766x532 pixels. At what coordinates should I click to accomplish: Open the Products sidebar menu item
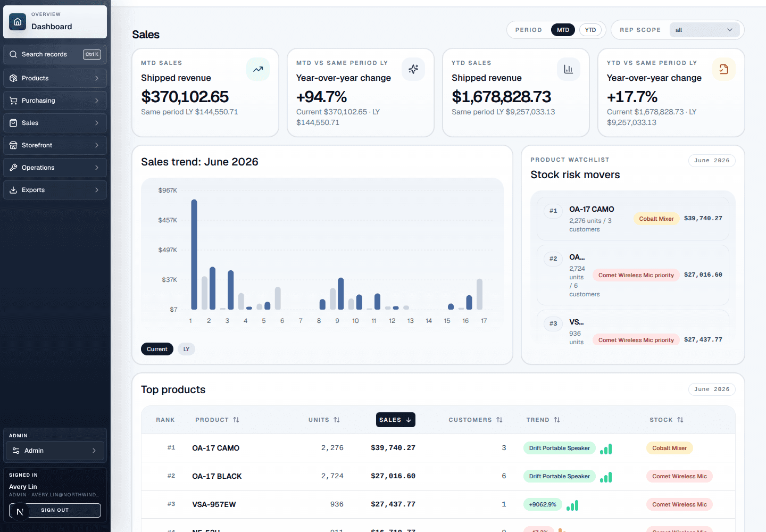coord(55,78)
